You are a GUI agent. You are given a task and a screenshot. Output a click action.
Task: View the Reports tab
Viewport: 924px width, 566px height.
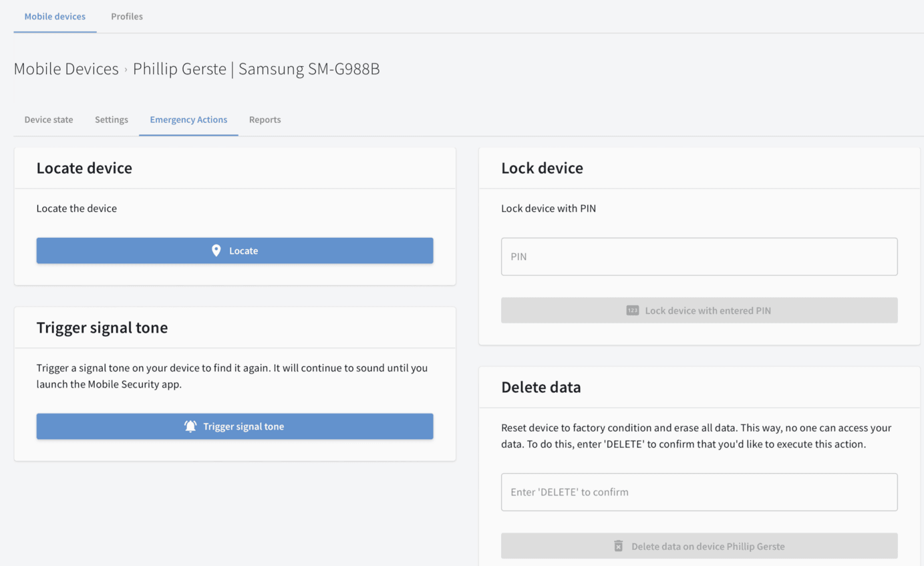[265, 120]
